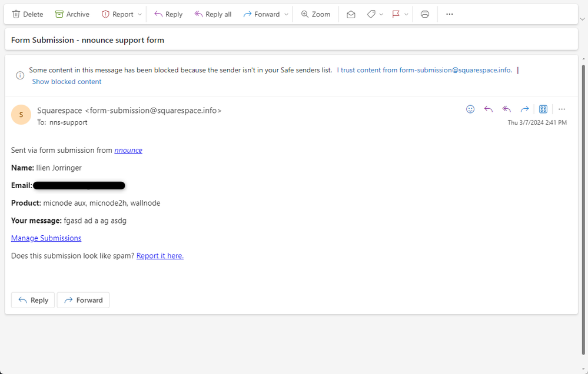This screenshot has height=374, width=588.
Task: Click message text fgasd ad a ag asdg
Action: 95,221
